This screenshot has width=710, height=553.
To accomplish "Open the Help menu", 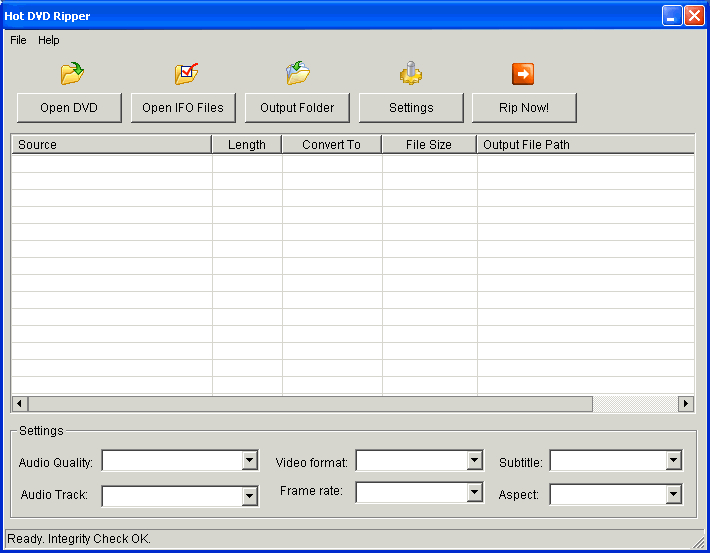I will pyautogui.click(x=48, y=40).
